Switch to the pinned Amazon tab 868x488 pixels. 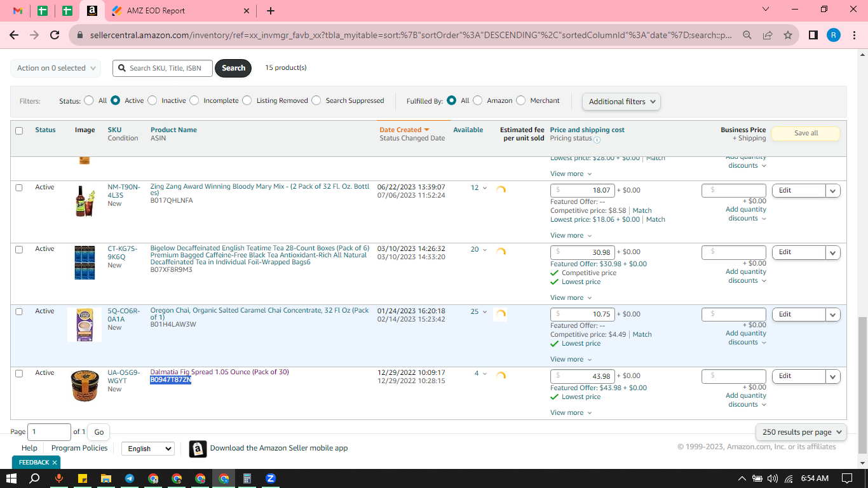92,11
